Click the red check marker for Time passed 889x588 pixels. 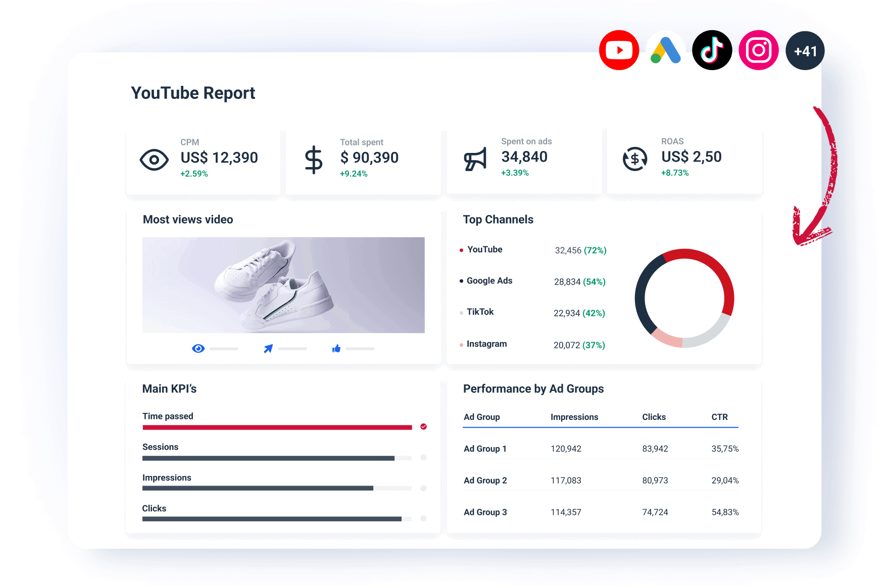tap(423, 426)
